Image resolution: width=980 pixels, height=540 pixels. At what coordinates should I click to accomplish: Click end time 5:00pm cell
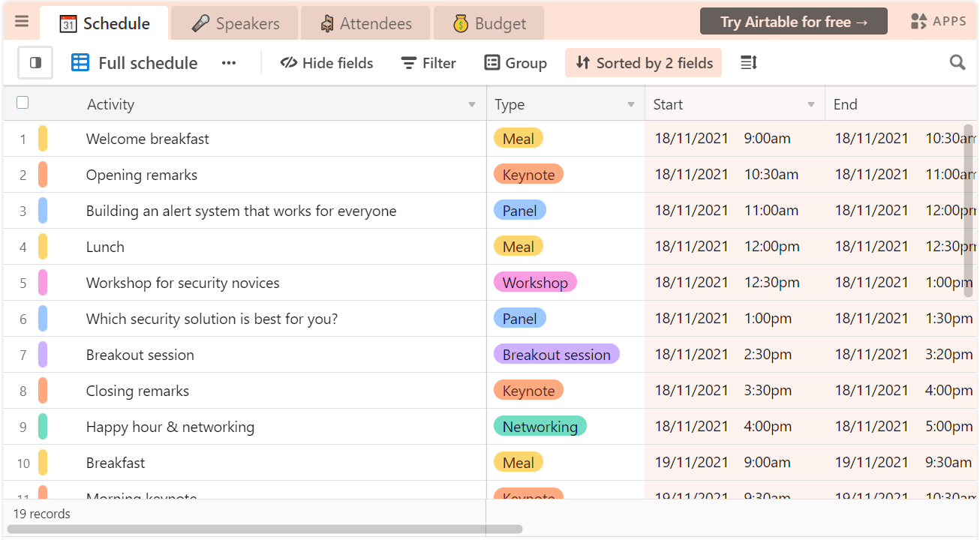(901, 427)
